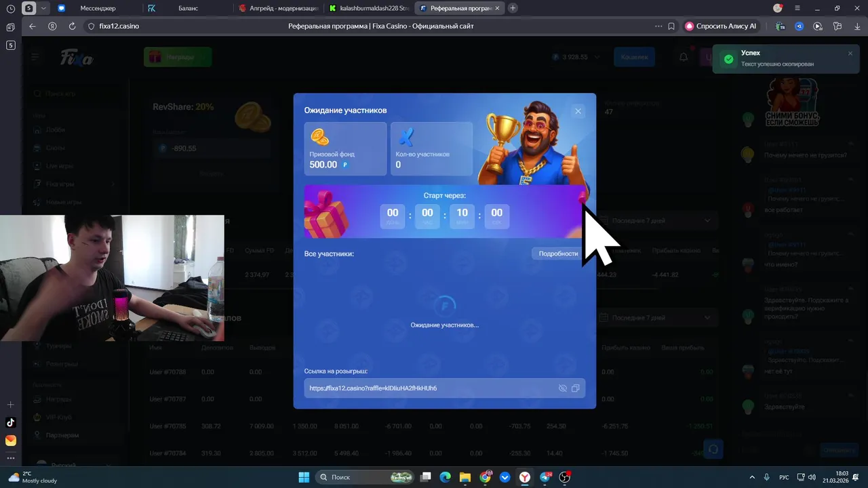The width and height of the screenshot is (868, 488).
Task: Show hidden system tray icons
Action: (752, 477)
